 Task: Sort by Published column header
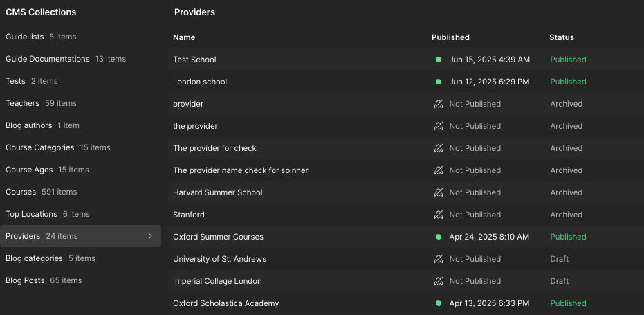click(x=450, y=37)
